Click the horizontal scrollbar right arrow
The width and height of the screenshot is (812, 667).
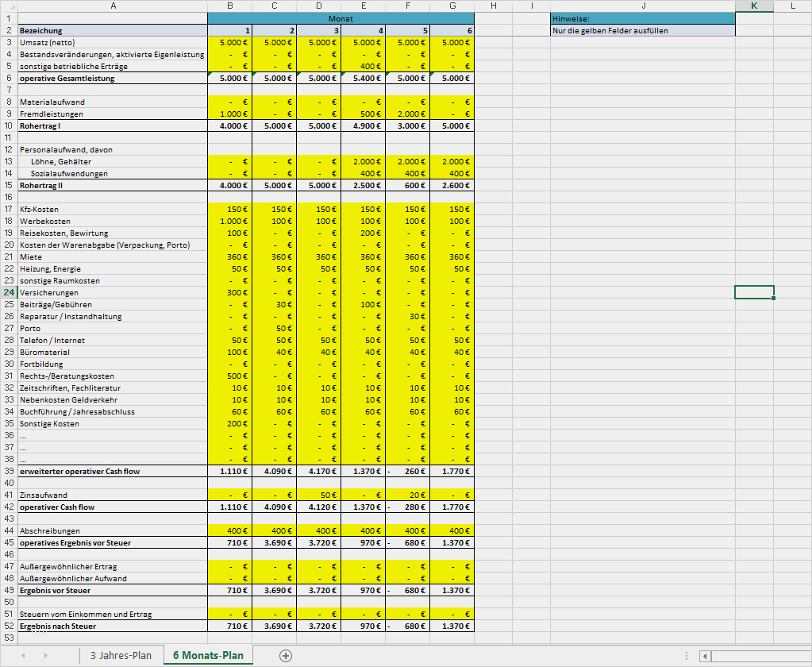(x=806, y=656)
